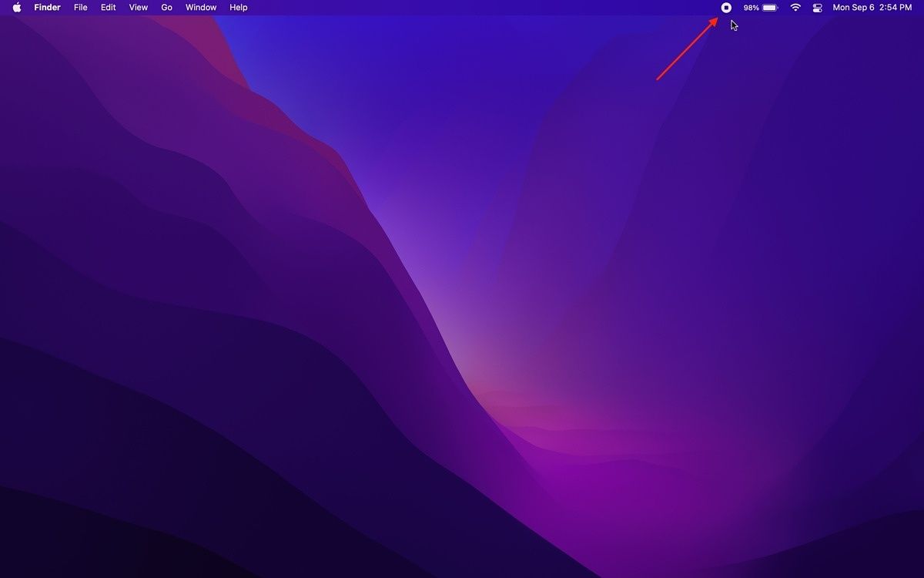
Task: Click the 98% battery percentage text
Action: tap(751, 8)
